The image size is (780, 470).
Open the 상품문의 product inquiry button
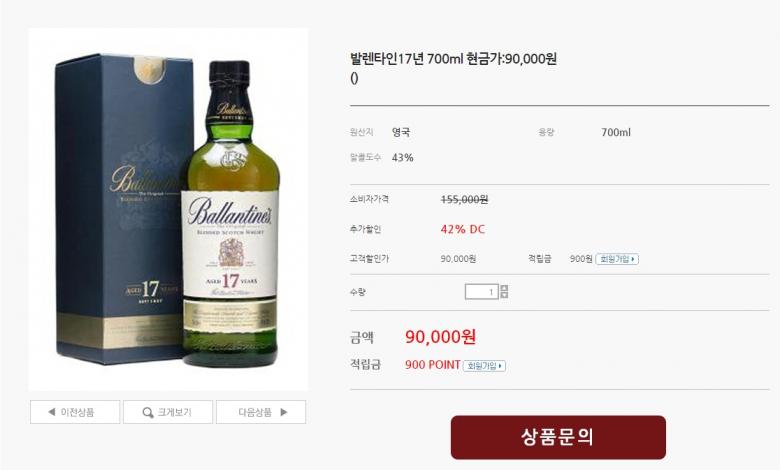pos(558,437)
